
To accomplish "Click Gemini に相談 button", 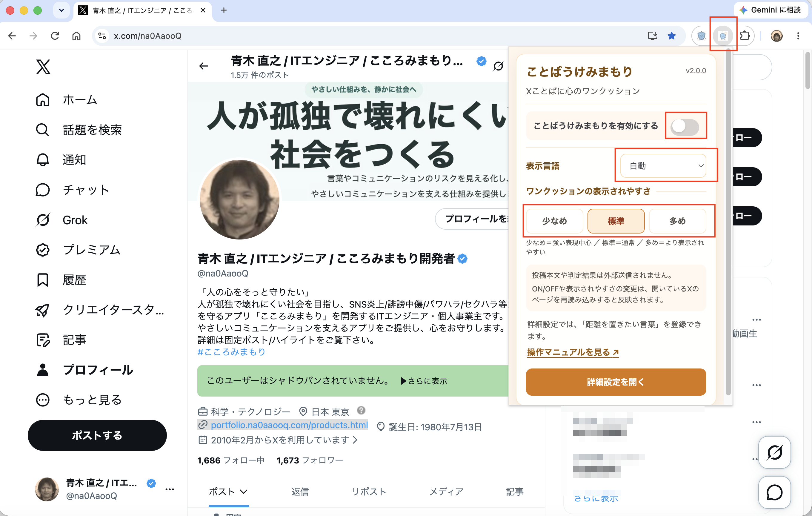I will click(x=770, y=10).
